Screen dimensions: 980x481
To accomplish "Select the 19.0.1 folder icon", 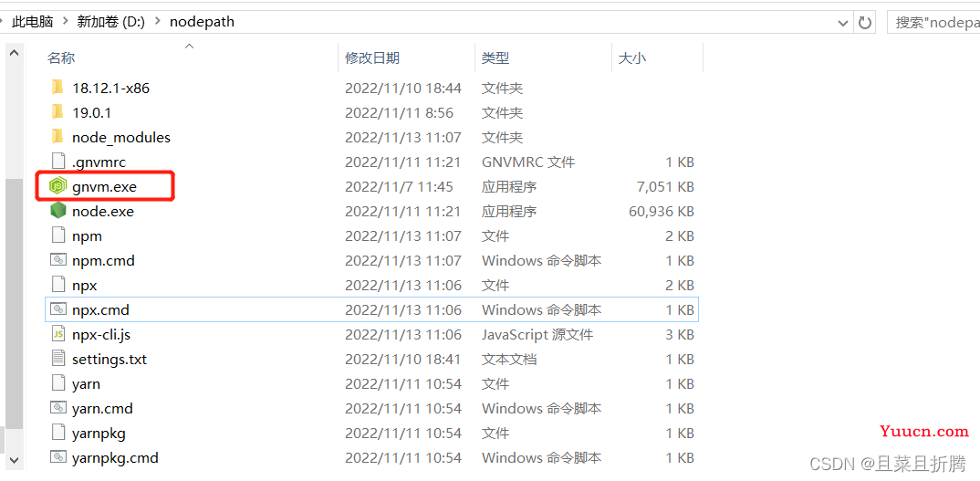I will coord(57,112).
